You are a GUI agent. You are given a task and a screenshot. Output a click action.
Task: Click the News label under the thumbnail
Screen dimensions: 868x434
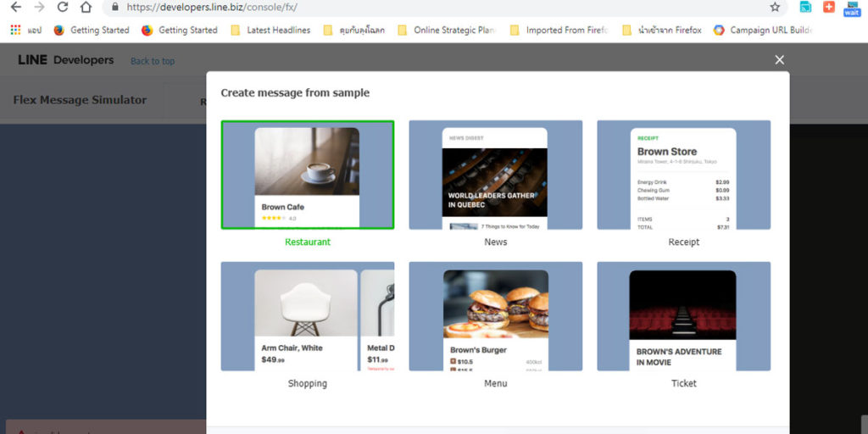point(495,242)
